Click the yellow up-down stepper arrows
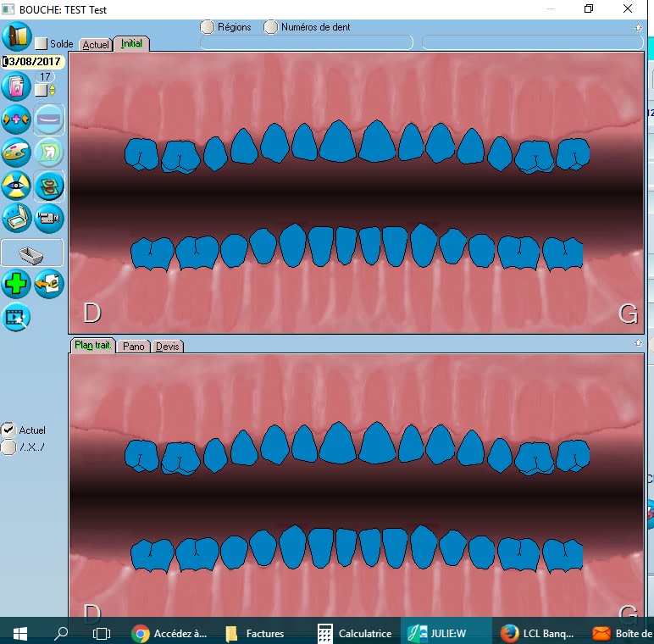This screenshot has width=654, height=644. tap(52, 90)
